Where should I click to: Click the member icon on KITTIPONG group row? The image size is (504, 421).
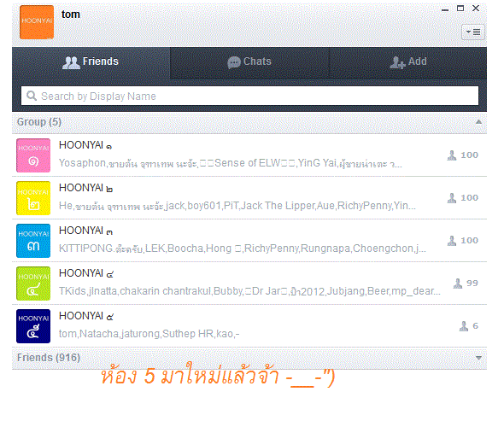click(452, 241)
